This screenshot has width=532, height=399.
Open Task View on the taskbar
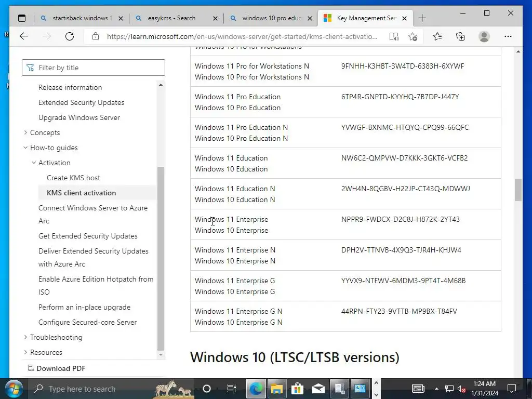(x=231, y=389)
